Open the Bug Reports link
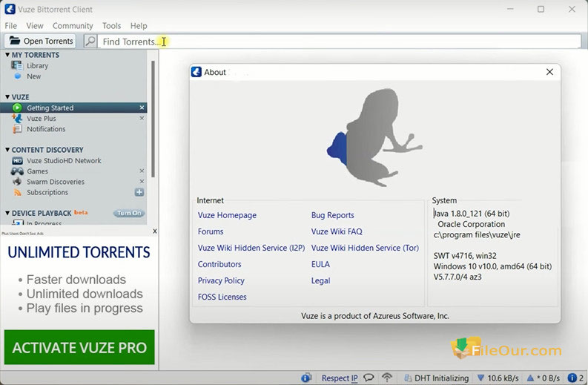588x385 pixels. 333,215
